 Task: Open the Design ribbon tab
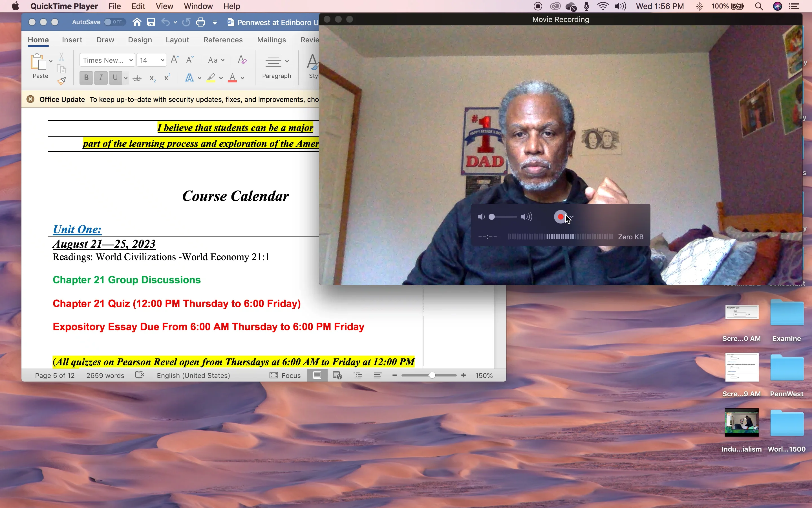pos(140,40)
